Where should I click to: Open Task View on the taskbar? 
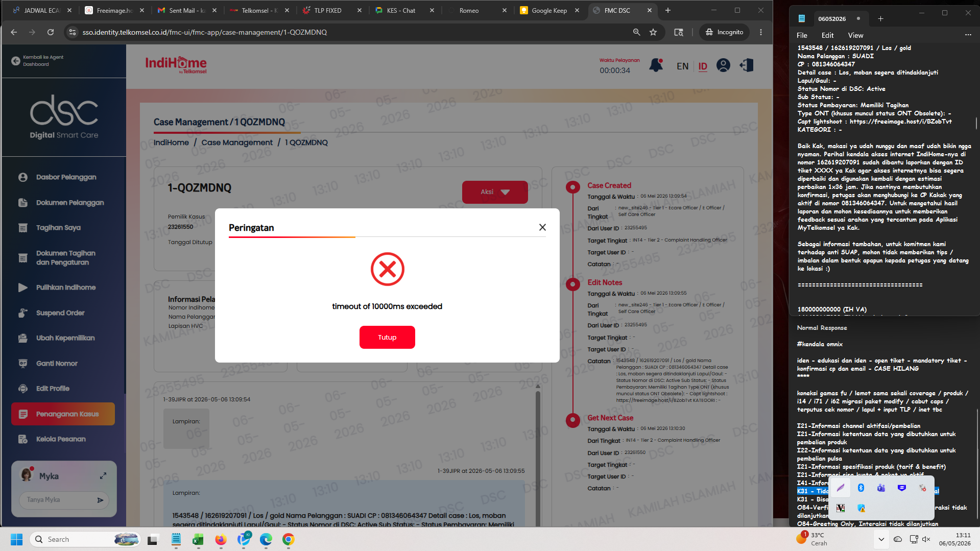coord(153,539)
